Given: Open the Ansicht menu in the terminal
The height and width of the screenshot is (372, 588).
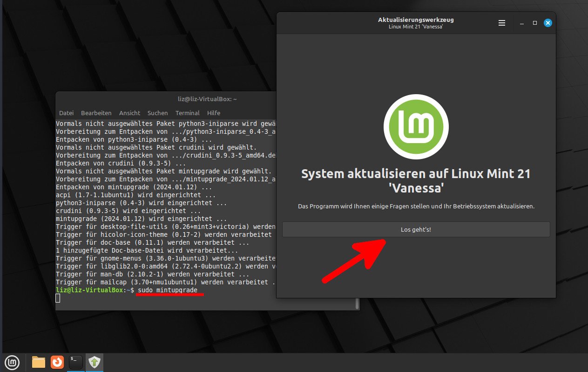Looking at the screenshot, I should tap(129, 113).
